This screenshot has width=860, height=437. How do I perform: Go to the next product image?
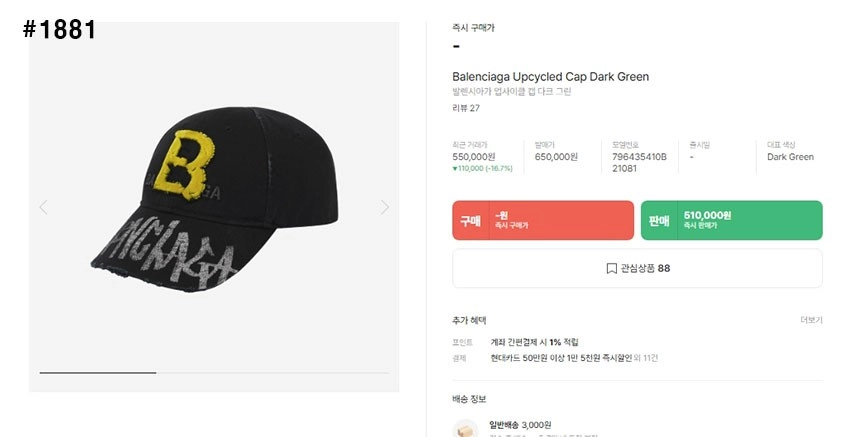[385, 207]
